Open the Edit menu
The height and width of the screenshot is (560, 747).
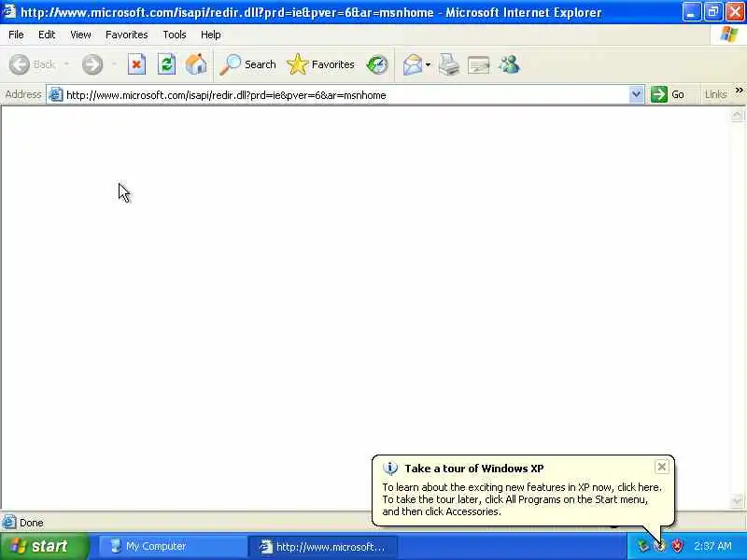pyautogui.click(x=47, y=35)
